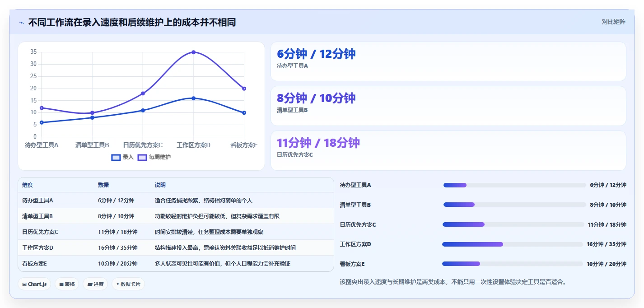644x308 pixels.
Task: Click the description starting 多人状态可见性可能有价值
Action: pyautogui.click(x=223, y=264)
